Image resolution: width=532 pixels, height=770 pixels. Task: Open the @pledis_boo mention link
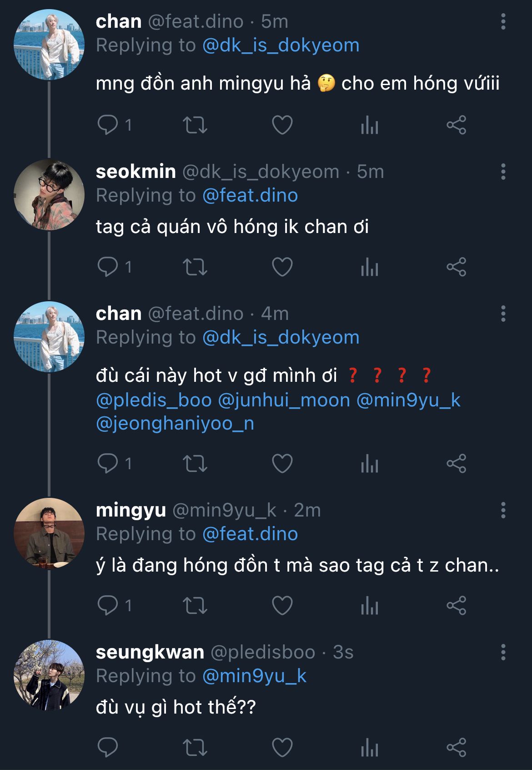coord(154,400)
